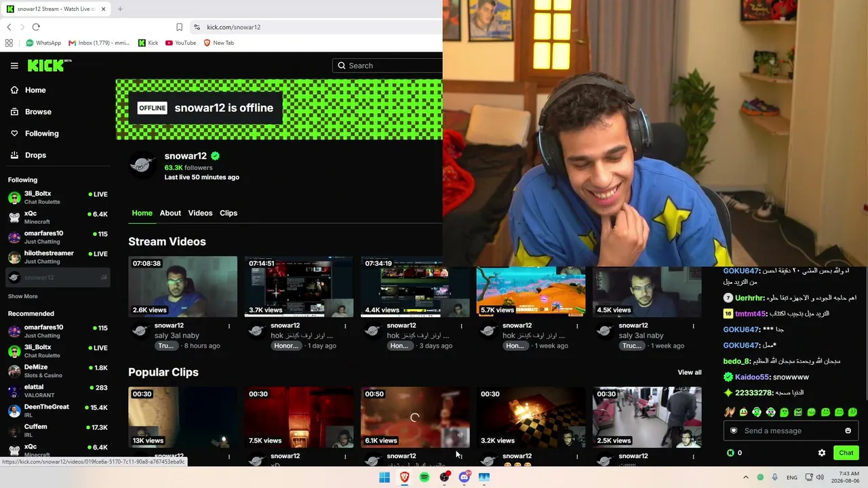Open Following in the Kick sidebar
Screen dimensions: 868x488
[34, 134]
